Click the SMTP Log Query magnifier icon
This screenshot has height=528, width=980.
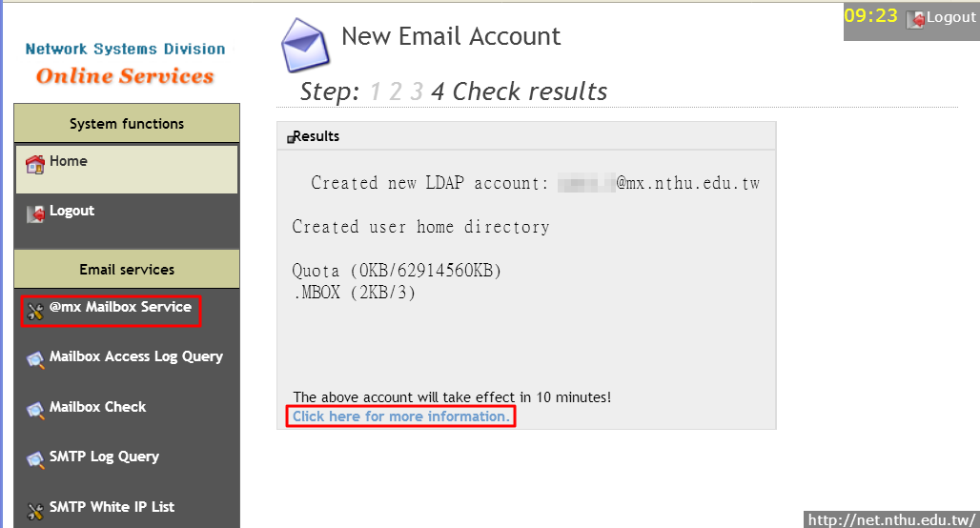point(35,459)
